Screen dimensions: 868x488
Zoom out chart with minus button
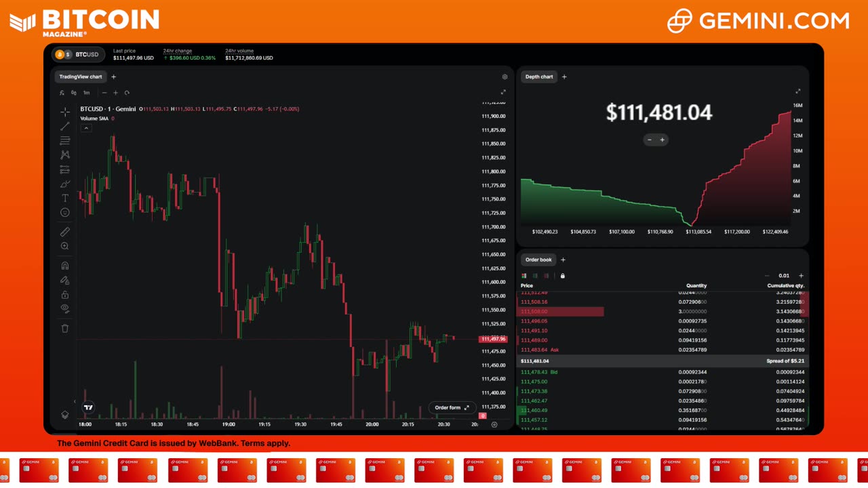pos(104,93)
